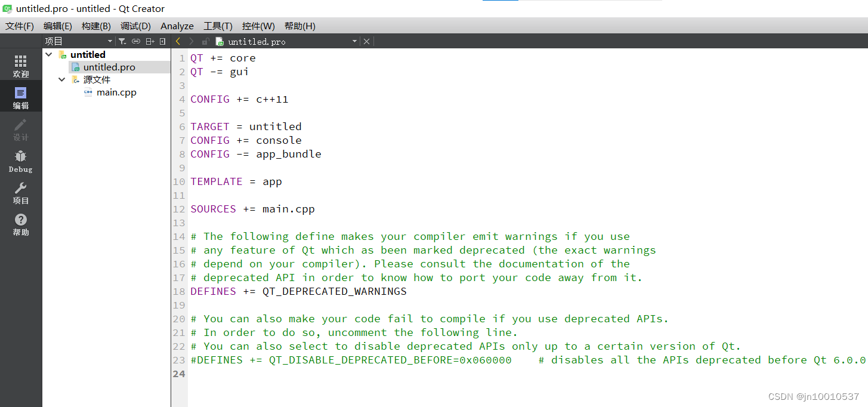The image size is (868, 407).
Task: Click the Qt Creator title bar icon
Action: pos(8,8)
